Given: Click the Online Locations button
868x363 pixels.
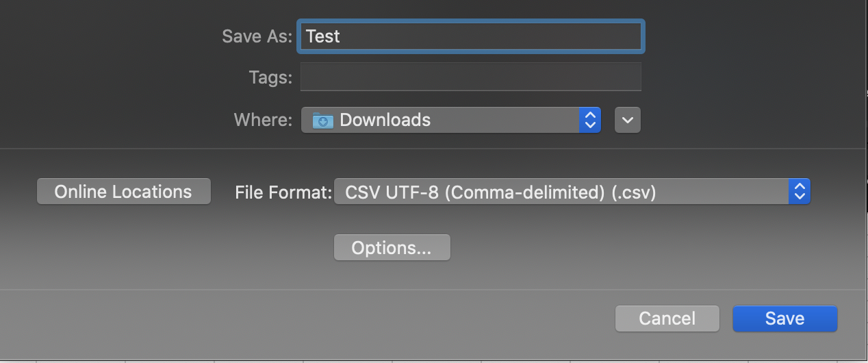Looking at the screenshot, I should point(123,192).
